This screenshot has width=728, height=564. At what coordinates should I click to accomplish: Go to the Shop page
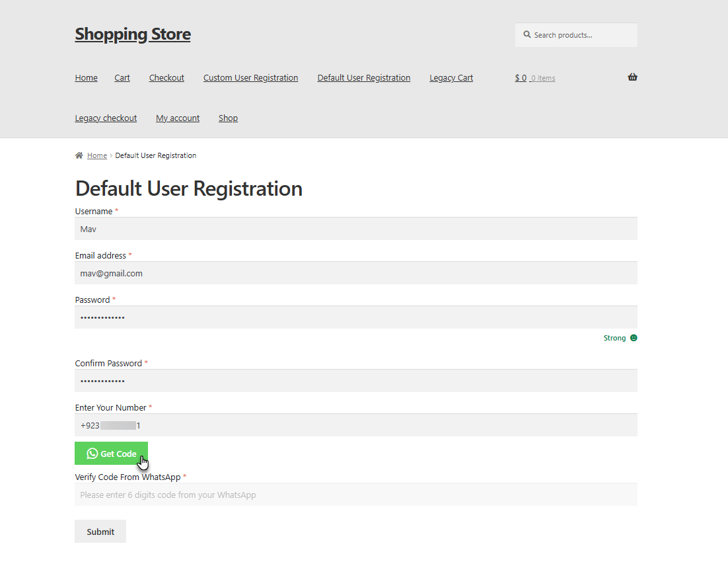coord(228,118)
